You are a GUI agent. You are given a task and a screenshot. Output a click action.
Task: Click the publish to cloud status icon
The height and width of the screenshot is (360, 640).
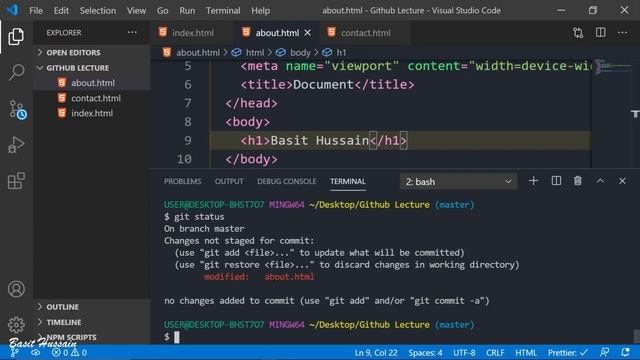pos(36,353)
